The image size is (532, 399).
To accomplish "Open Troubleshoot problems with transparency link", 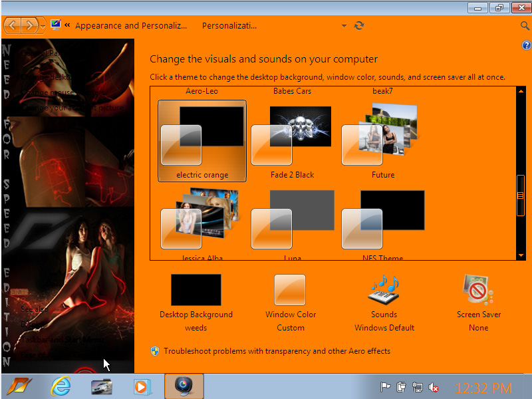I will pos(277,351).
